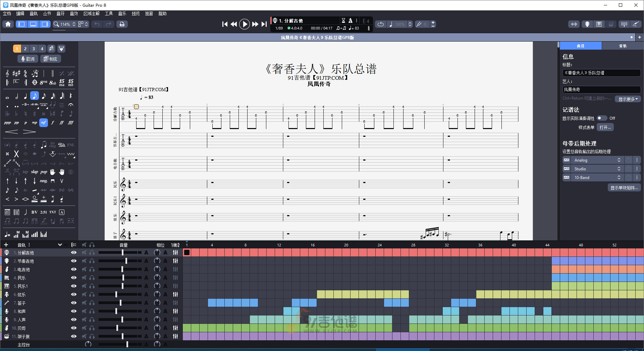The width and height of the screenshot is (644, 351).
Task: Toggle the right panel display button
Action: [45, 24]
